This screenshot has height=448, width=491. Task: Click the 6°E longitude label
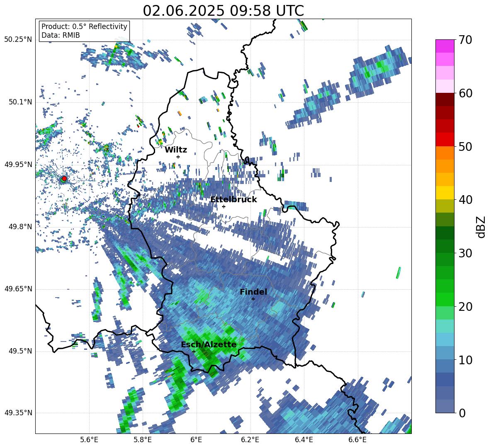coord(196,440)
